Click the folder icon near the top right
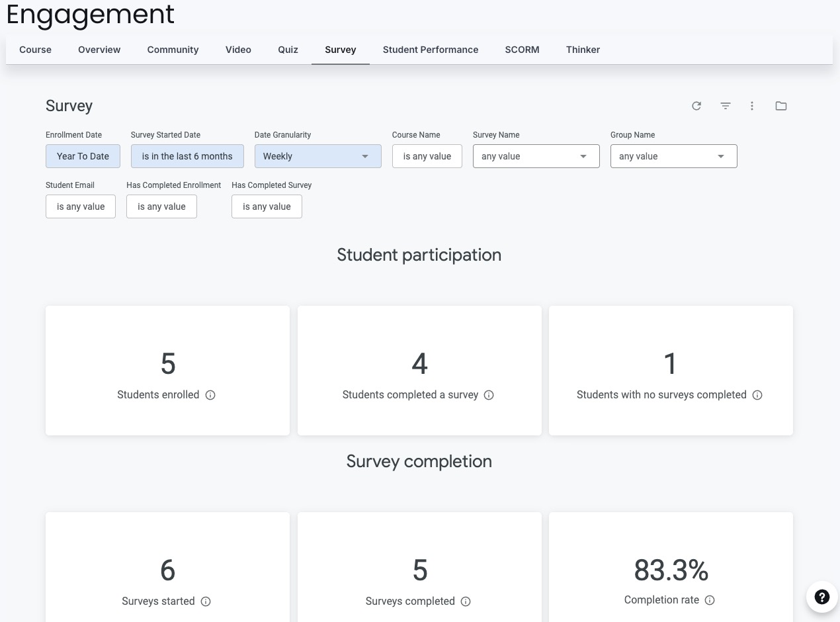This screenshot has height=622, width=840. 781,106
